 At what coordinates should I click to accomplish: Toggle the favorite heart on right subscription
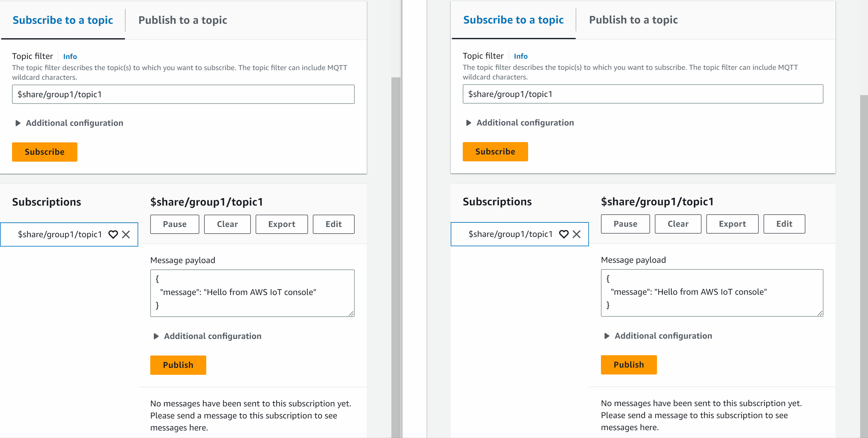pyautogui.click(x=564, y=234)
